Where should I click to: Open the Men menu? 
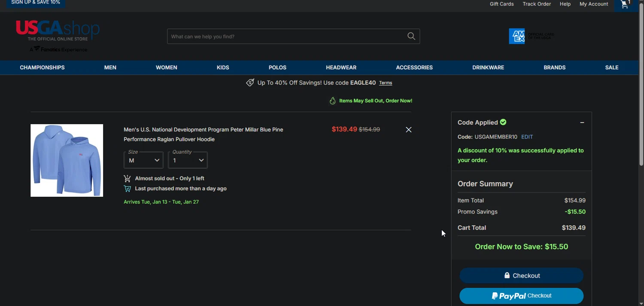pyautogui.click(x=110, y=67)
